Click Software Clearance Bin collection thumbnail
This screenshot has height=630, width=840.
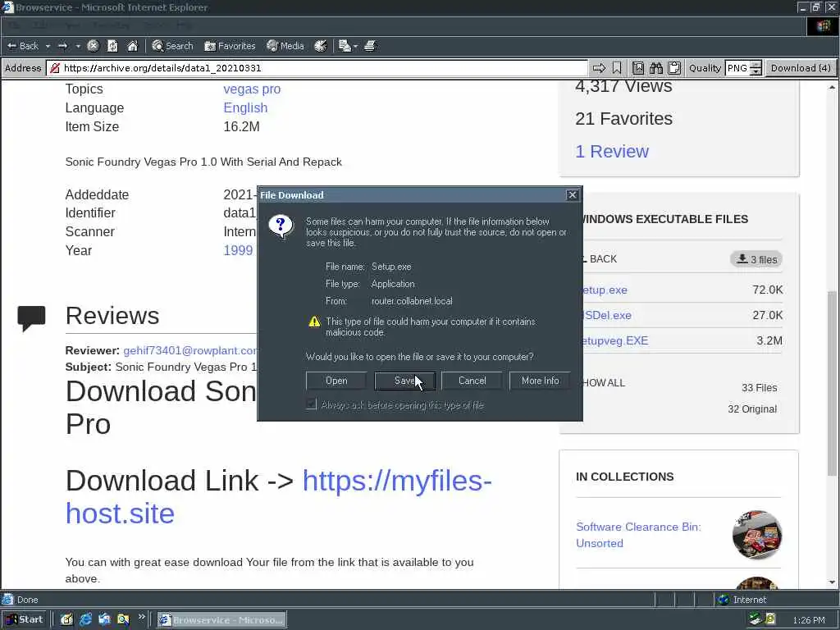point(756,535)
